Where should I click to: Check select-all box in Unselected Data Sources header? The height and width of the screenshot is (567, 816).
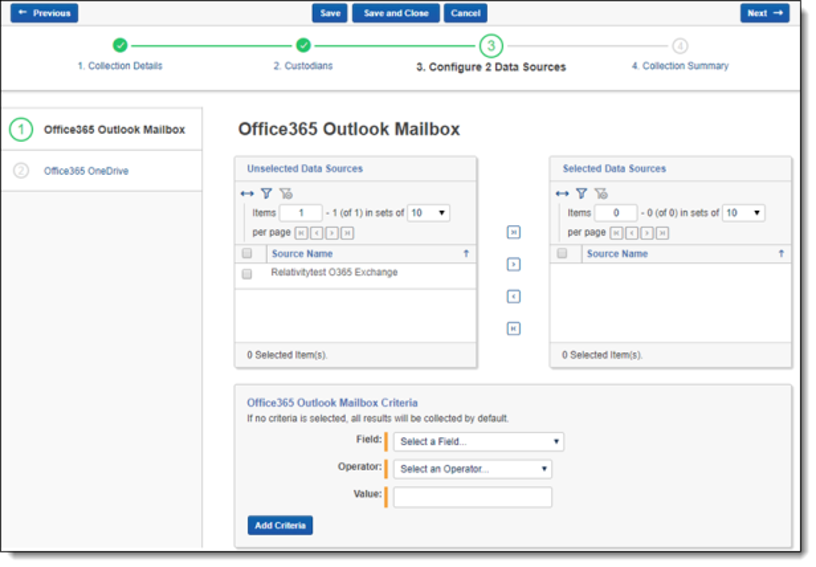click(247, 253)
